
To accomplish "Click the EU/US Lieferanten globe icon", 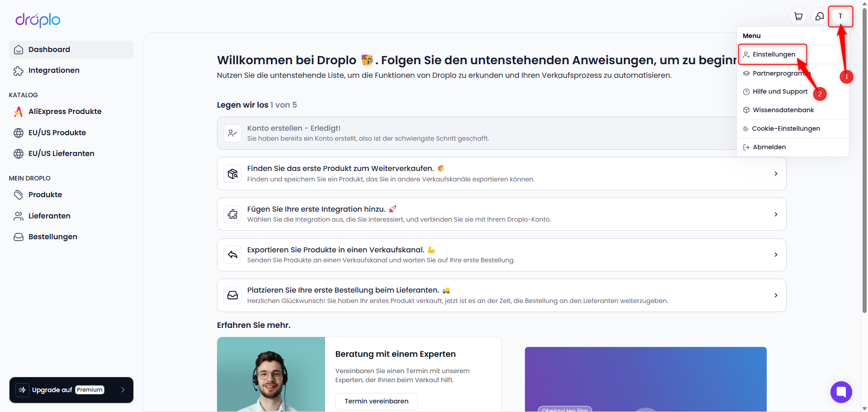I will pyautogui.click(x=19, y=154).
